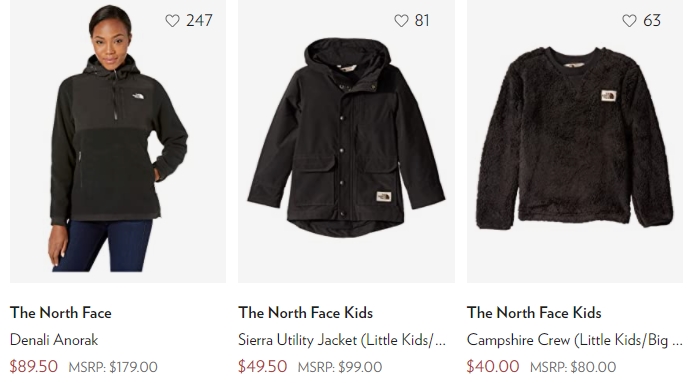Click MSRP: $80.00 text
This screenshot has height=383, width=691.
point(573,367)
